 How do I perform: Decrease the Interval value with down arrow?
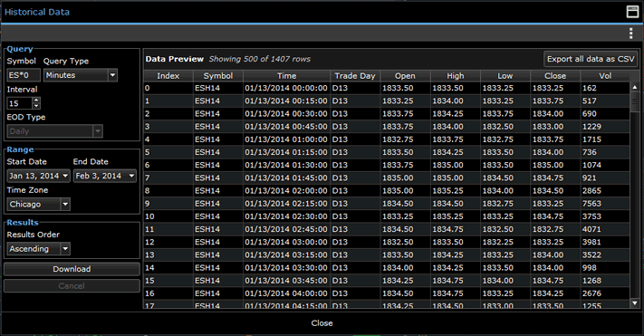pos(36,106)
